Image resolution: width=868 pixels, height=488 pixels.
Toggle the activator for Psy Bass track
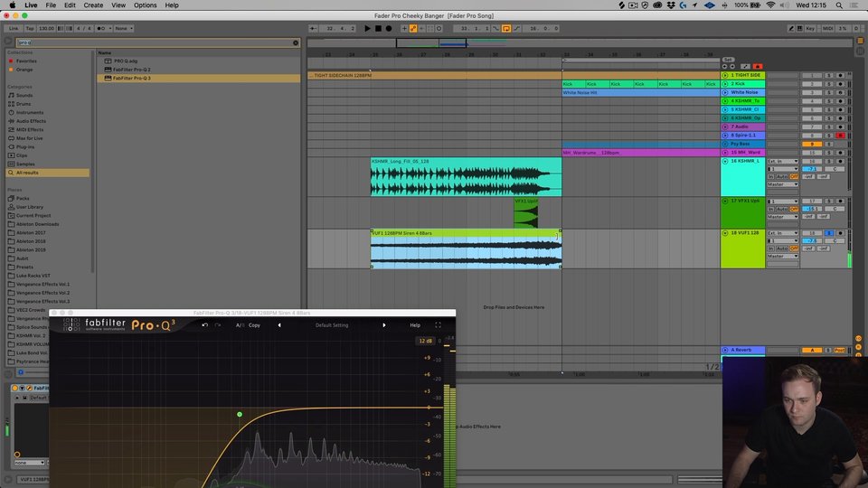(812, 144)
